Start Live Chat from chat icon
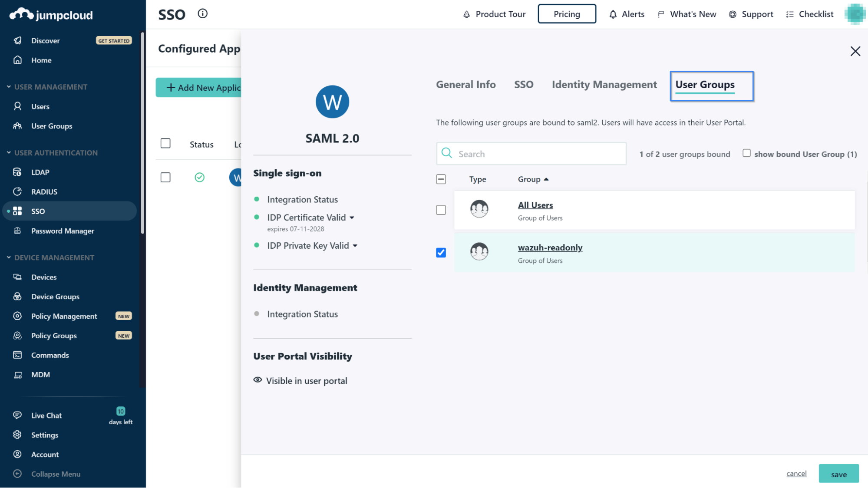The width and height of the screenshot is (868, 488). pos(17,415)
